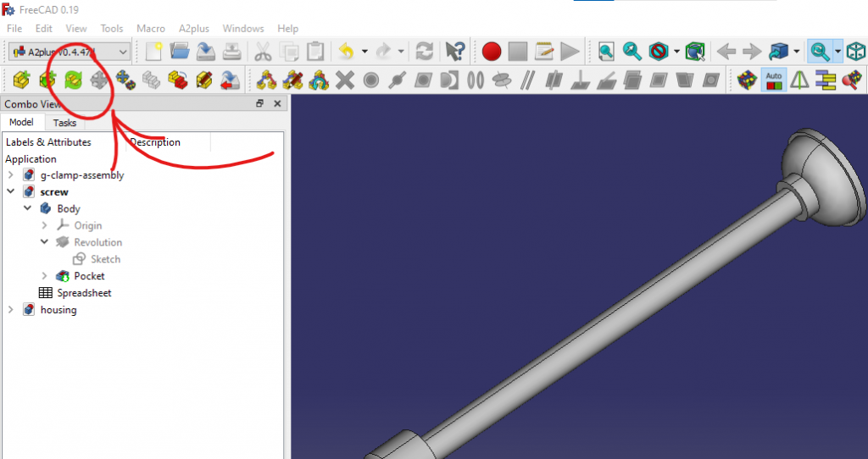Click Edit selected constraint icon

coord(292,80)
